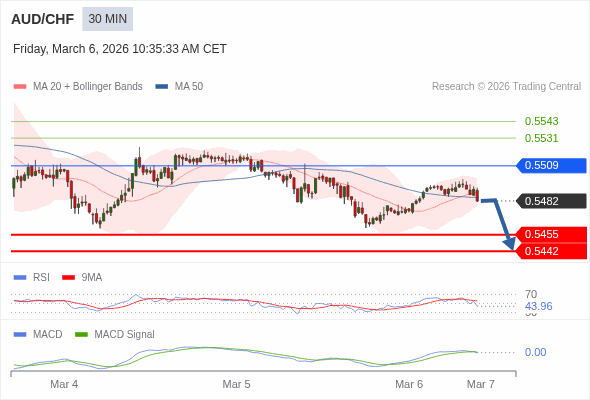The height and width of the screenshot is (400, 590).
Task: Click the red 0.5455 support price tag
Action: pos(551,234)
